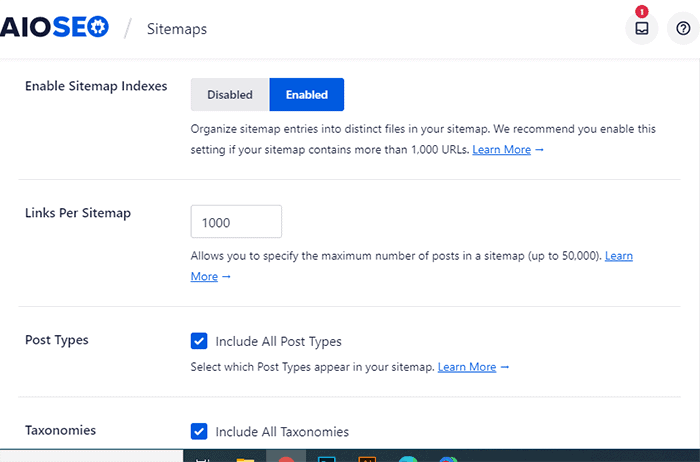Set Sitemap Indexes to Enabled

point(306,95)
